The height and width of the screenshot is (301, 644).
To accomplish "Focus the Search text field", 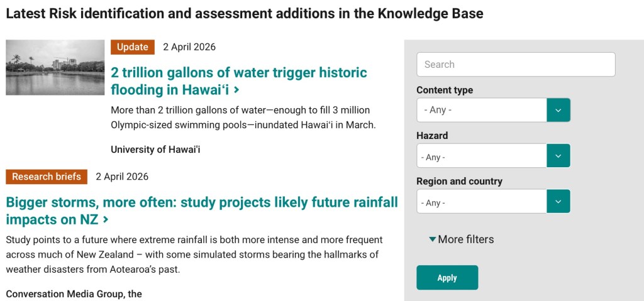I will (x=516, y=64).
